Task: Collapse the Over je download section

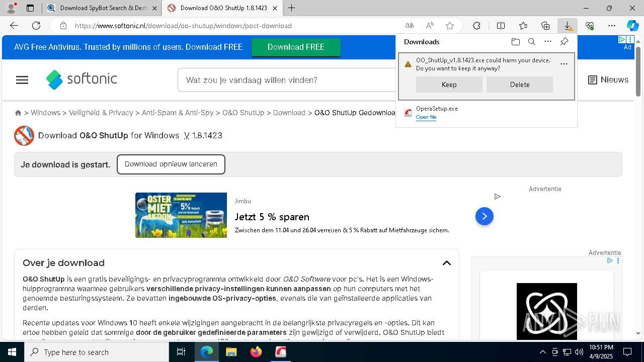Action: [446, 263]
